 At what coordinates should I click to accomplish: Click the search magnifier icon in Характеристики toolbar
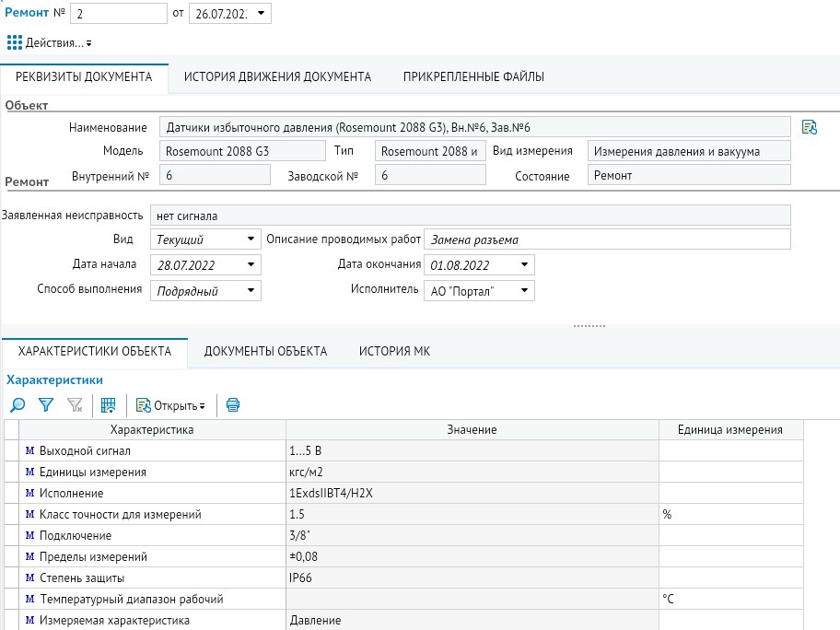[x=17, y=405]
